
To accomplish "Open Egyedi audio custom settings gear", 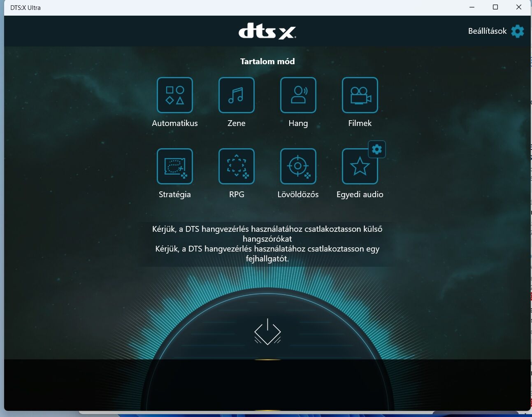I will coord(377,149).
